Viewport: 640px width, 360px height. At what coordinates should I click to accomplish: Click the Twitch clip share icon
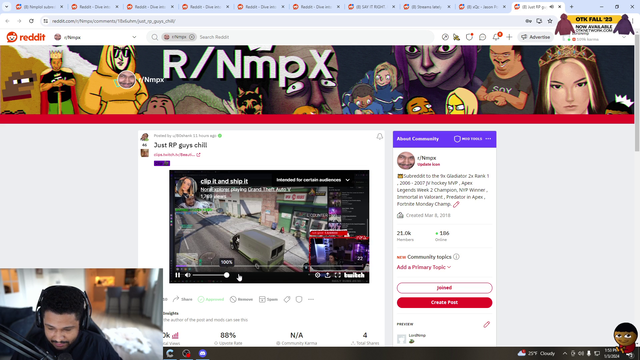[x=327, y=275]
